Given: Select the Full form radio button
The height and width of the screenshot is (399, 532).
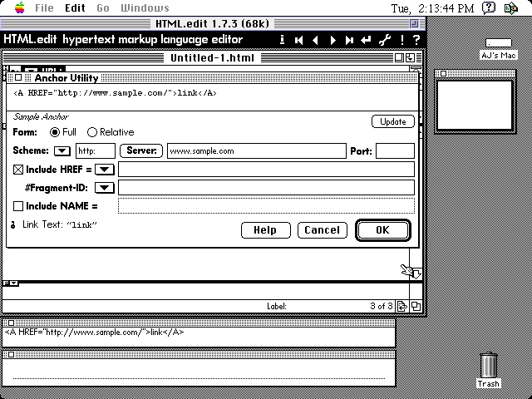Looking at the screenshot, I should pos(55,132).
